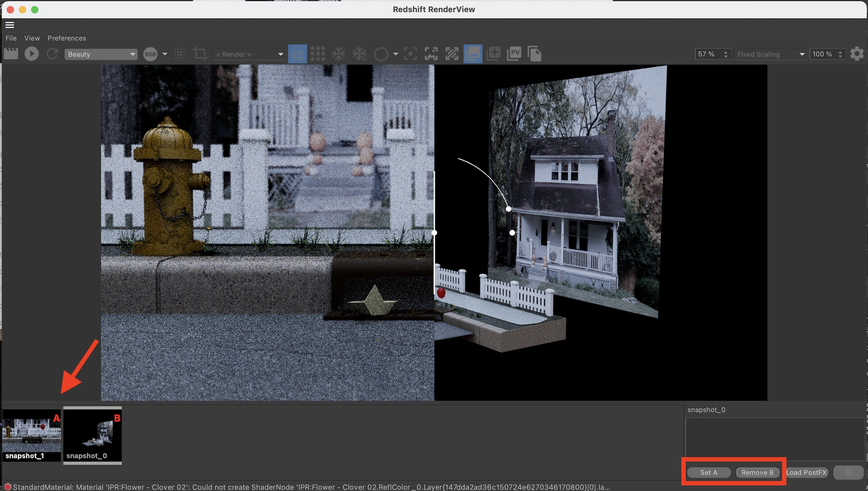The width and height of the screenshot is (868, 491).
Task: Select the snapshot_1 thumbnail
Action: pos(31,435)
